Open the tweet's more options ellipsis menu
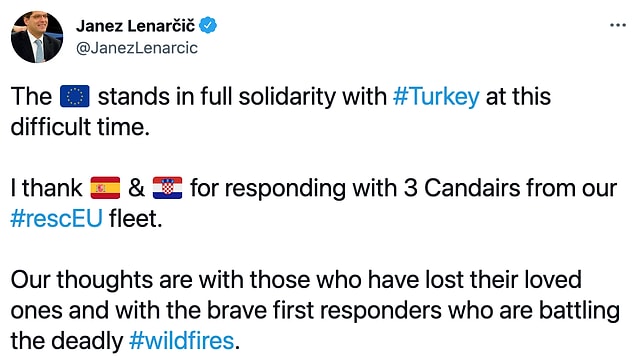 [618, 26]
